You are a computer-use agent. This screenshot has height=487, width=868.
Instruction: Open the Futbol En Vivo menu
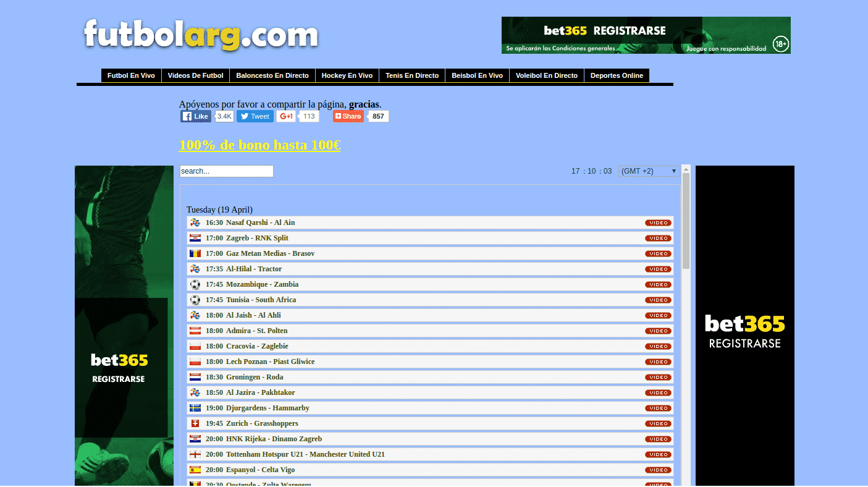pos(131,75)
